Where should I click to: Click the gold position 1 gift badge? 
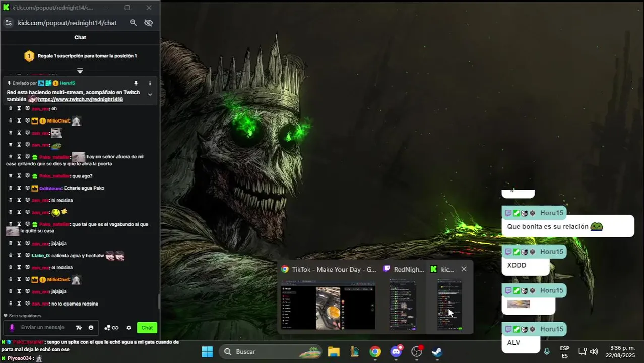tap(29, 56)
